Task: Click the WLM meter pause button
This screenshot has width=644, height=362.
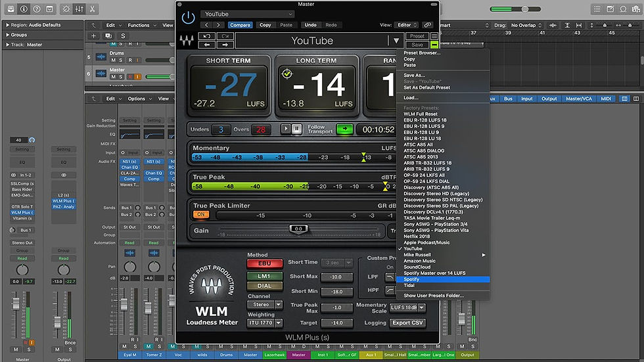Action: click(296, 129)
